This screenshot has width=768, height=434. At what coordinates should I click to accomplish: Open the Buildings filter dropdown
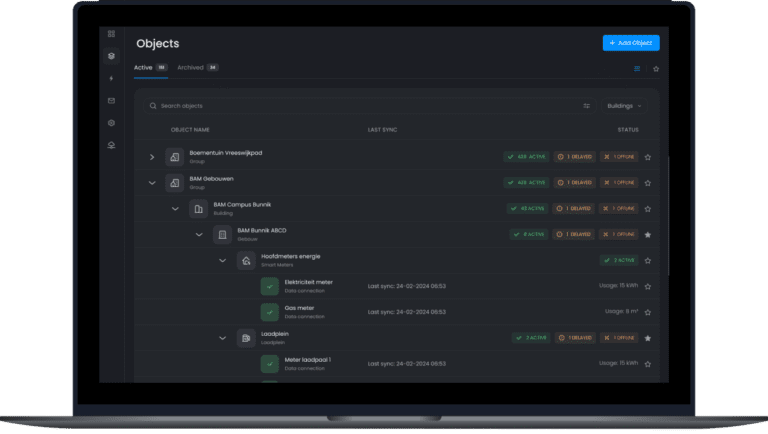point(623,105)
